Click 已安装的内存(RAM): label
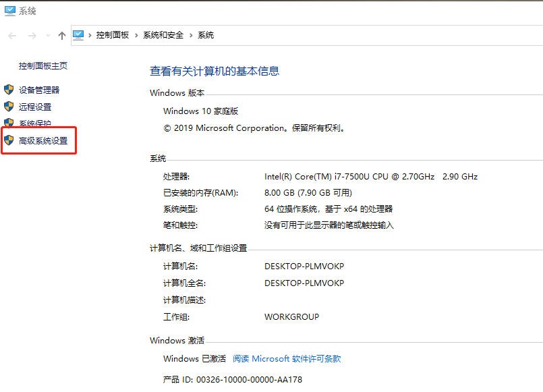This screenshot has height=392, width=543. (201, 193)
